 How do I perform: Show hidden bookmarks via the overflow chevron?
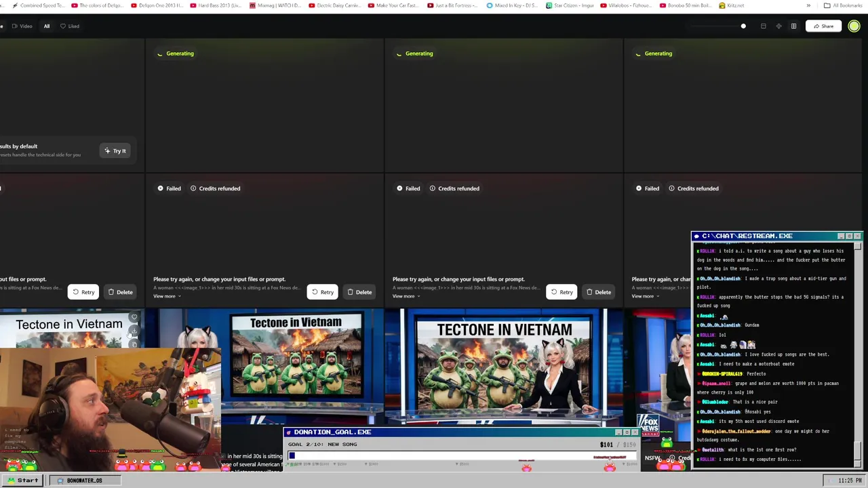tap(808, 5)
